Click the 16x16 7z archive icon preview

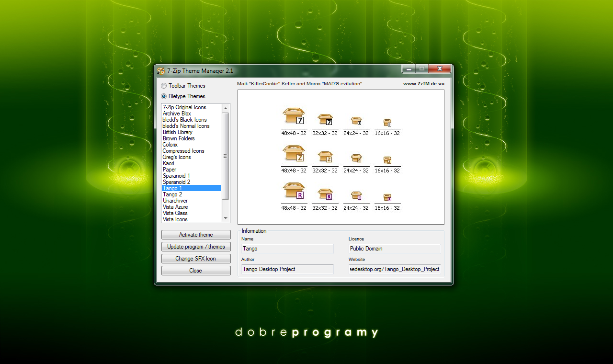point(387,123)
